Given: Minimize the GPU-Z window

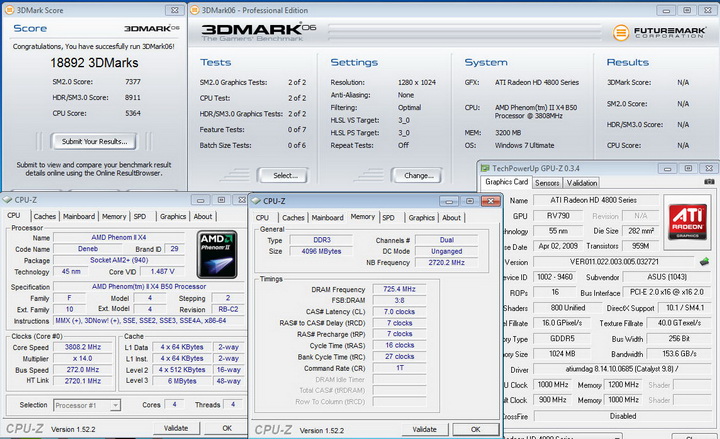Looking at the screenshot, I should coord(667,169).
